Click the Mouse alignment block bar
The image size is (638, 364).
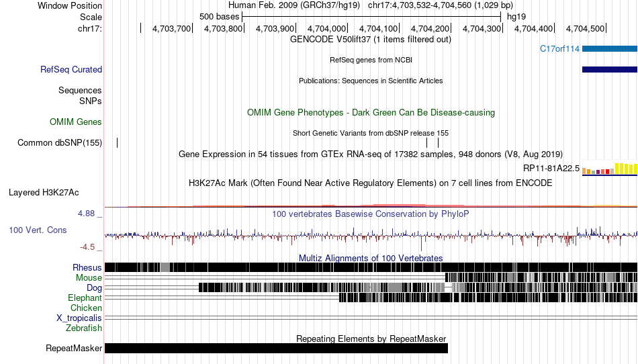point(541,278)
